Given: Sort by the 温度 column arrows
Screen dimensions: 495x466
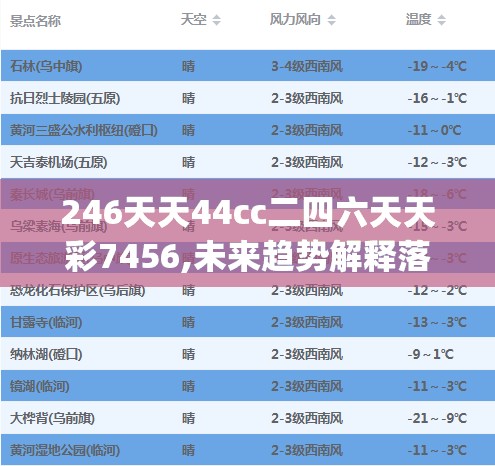Looking at the screenshot, I should click(441, 20).
